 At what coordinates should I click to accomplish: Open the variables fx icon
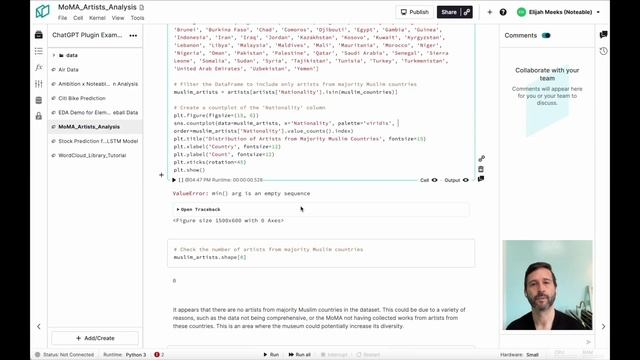(x=39, y=67)
